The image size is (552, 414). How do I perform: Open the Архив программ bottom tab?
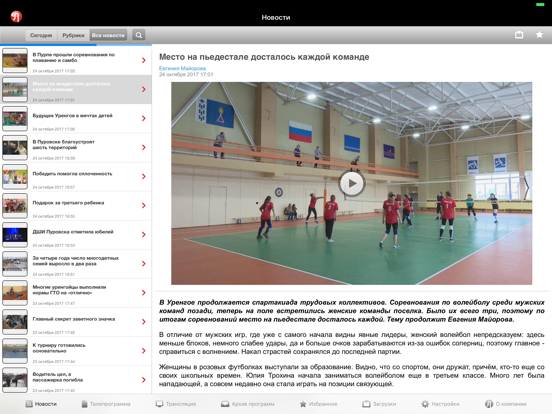point(247,404)
